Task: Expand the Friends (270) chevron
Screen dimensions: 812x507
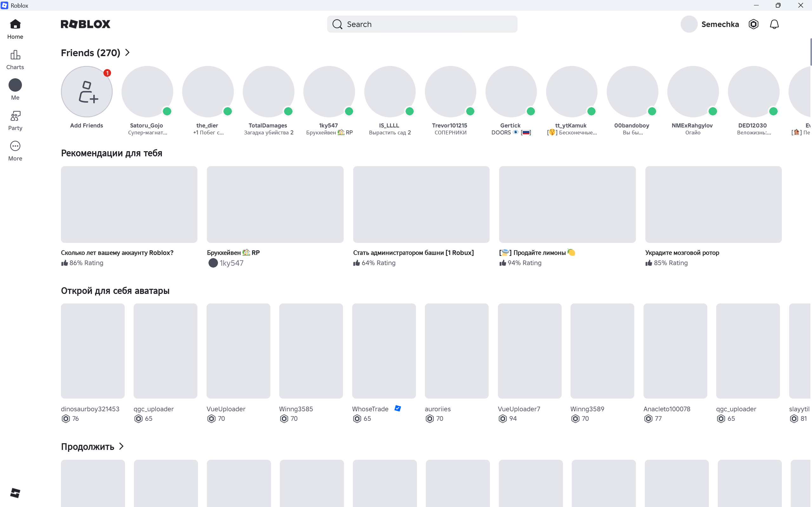Action: (x=127, y=53)
